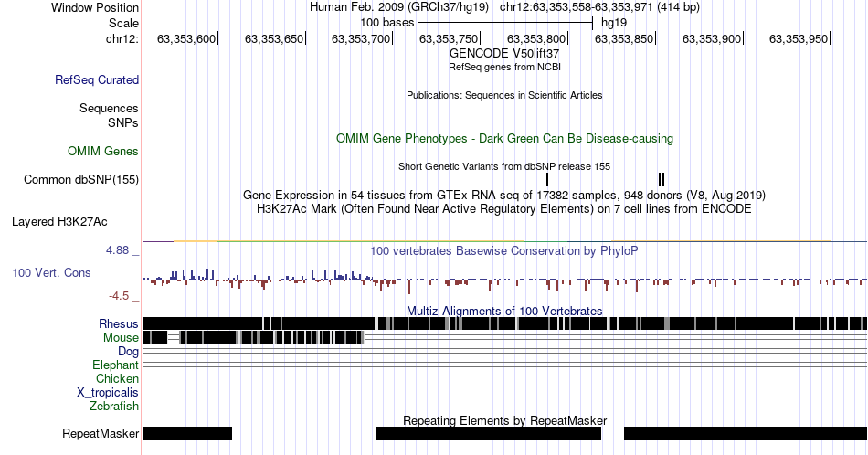Click the chr12: base position label

[x=122, y=38]
